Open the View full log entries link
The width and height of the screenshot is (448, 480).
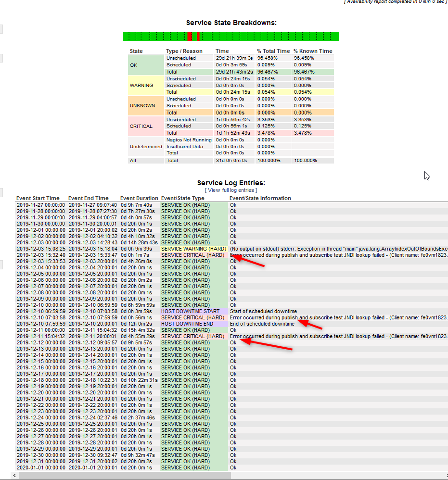(231, 190)
